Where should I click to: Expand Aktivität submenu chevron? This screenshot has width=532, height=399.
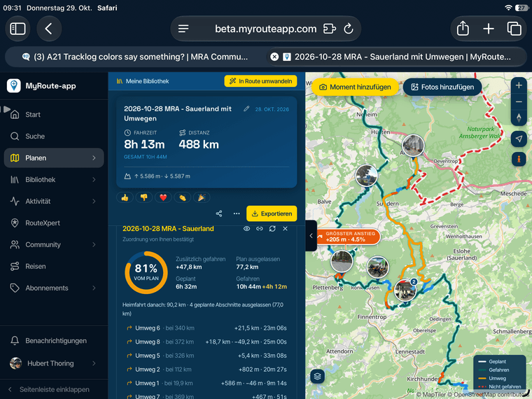[x=94, y=202]
